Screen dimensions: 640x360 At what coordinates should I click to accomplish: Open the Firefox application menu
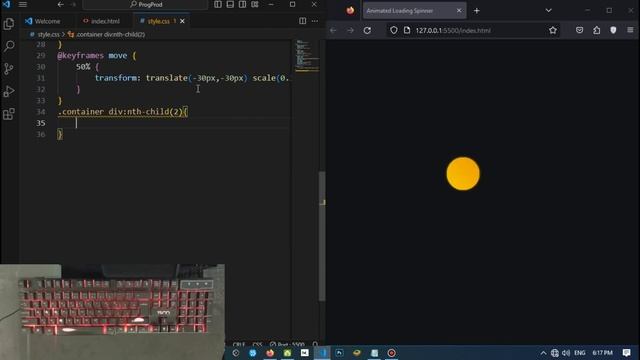(x=630, y=30)
